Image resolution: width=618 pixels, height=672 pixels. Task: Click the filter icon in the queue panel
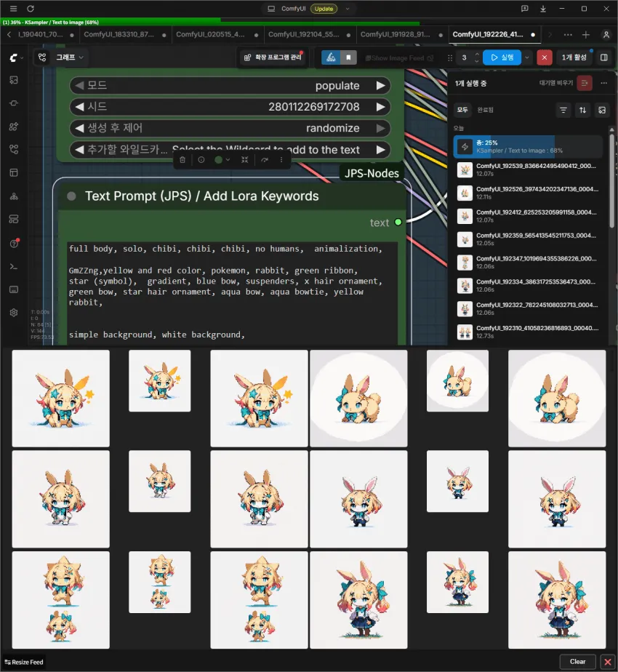click(563, 110)
